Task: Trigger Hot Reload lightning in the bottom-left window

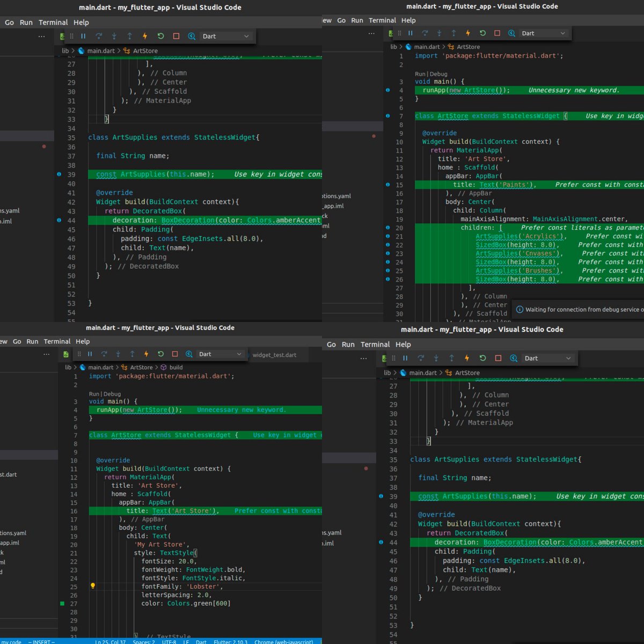Action: [x=146, y=354]
